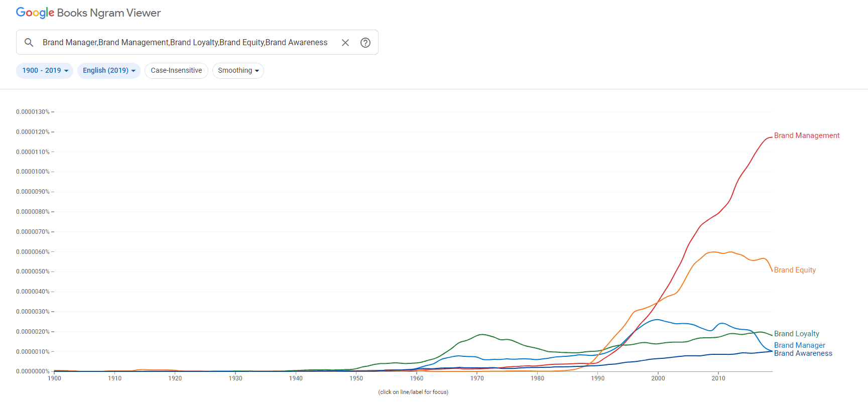The width and height of the screenshot is (868, 402).
Task: Focus the Brand Management line label
Action: click(807, 136)
